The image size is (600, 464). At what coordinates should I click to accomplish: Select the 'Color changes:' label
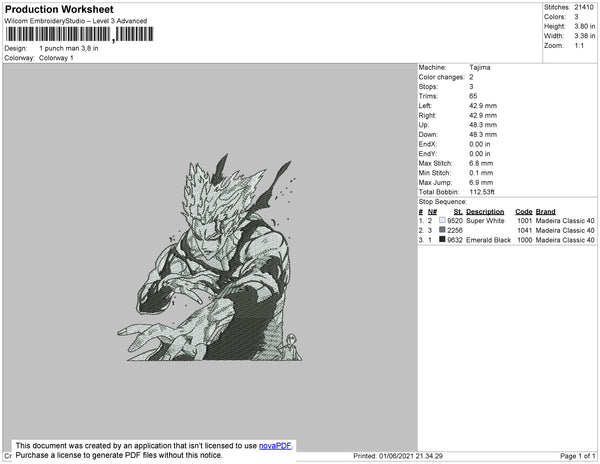tap(441, 77)
